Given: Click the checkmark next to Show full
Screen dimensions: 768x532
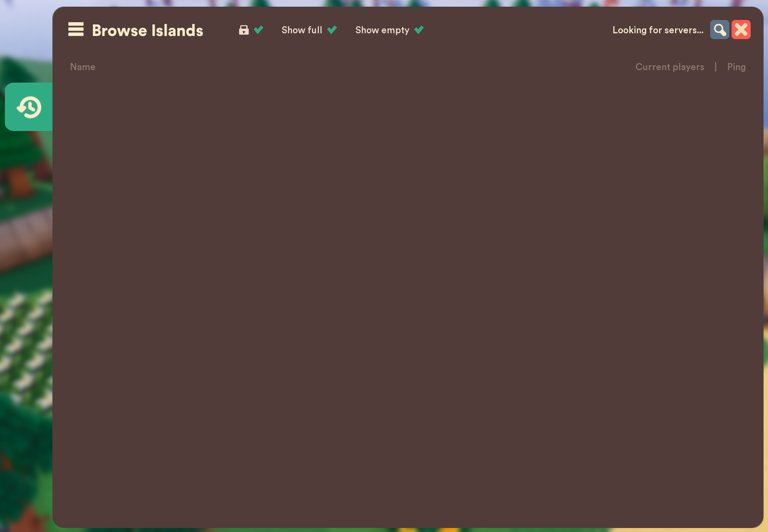Looking at the screenshot, I should (332, 29).
